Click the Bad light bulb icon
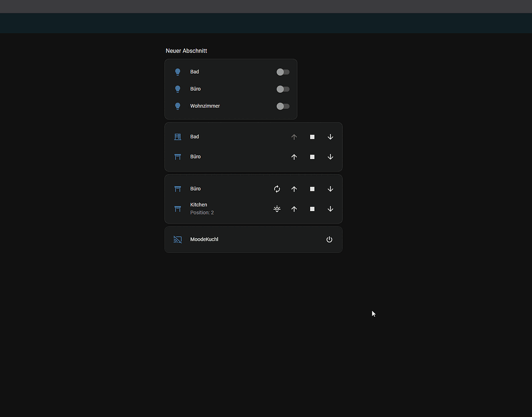The height and width of the screenshot is (417, 532). tap(177, 72)
